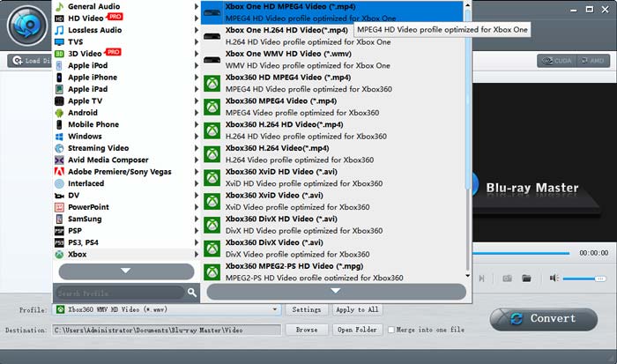Expand the General Audio submenu arrow
The height and width of the screenshot is (364, 617).
[196, 6]
